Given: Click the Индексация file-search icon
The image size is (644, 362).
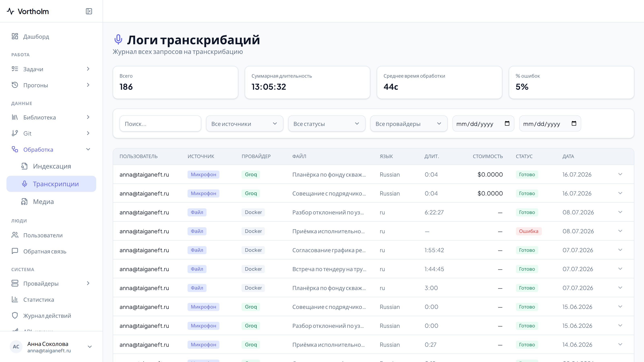Looking at the screenshot, I should pyautogui.click(x=24, y=166).
